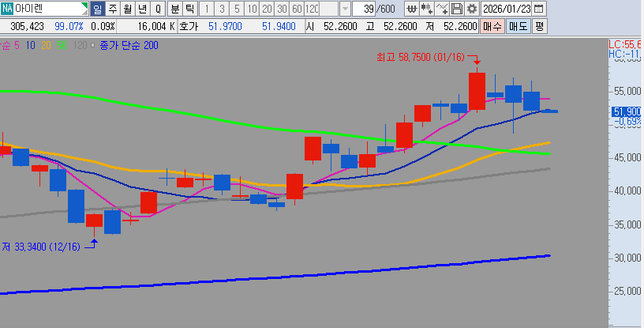
Task: Select the 30 interval button
Action: [x=282, y=9]
